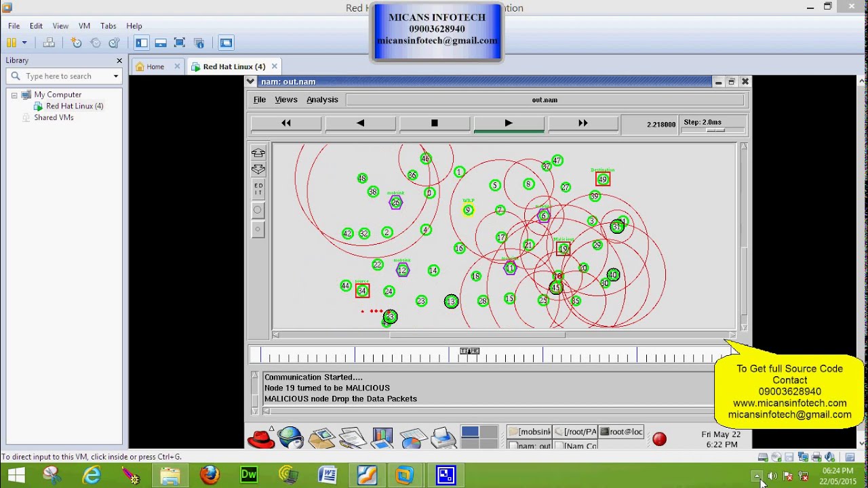Click thumbnail bar icon in VMware toolbar
The width and height of the screenshot is (868, 488).
161,43
